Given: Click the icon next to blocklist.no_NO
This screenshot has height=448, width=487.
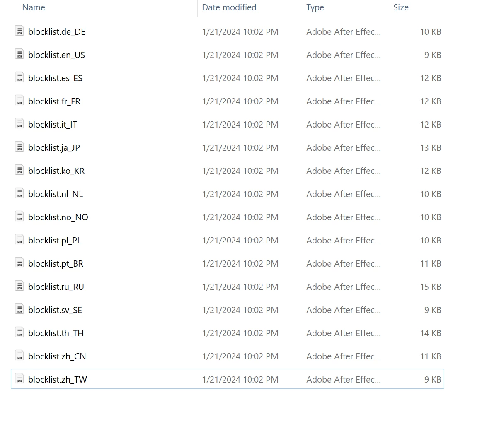Looking at the screenshot, I should (x=19, y=217).
